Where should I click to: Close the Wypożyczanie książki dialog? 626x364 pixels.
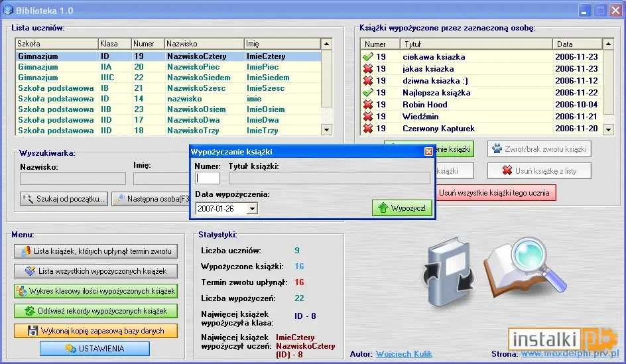[x=428, y=152]
